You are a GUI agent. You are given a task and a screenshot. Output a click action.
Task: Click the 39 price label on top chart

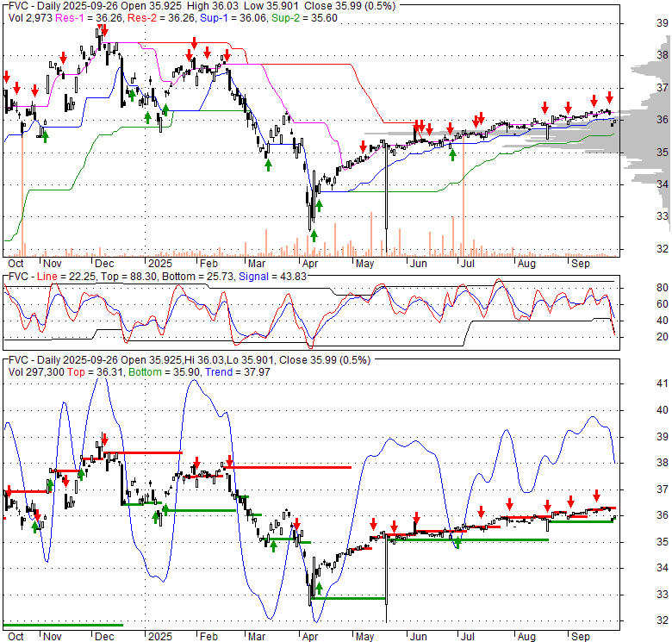663,23
